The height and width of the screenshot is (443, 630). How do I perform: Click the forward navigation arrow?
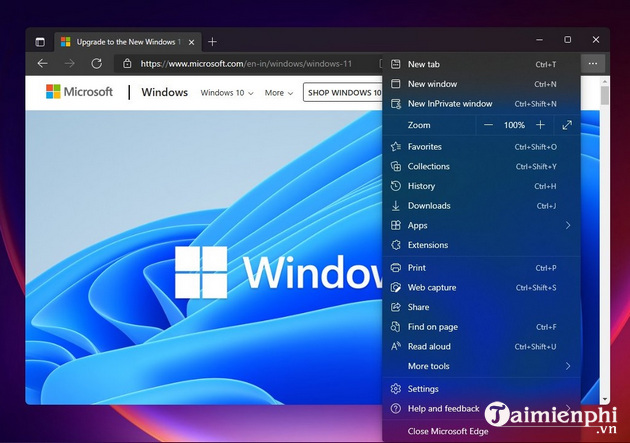[x=70, y=63]
